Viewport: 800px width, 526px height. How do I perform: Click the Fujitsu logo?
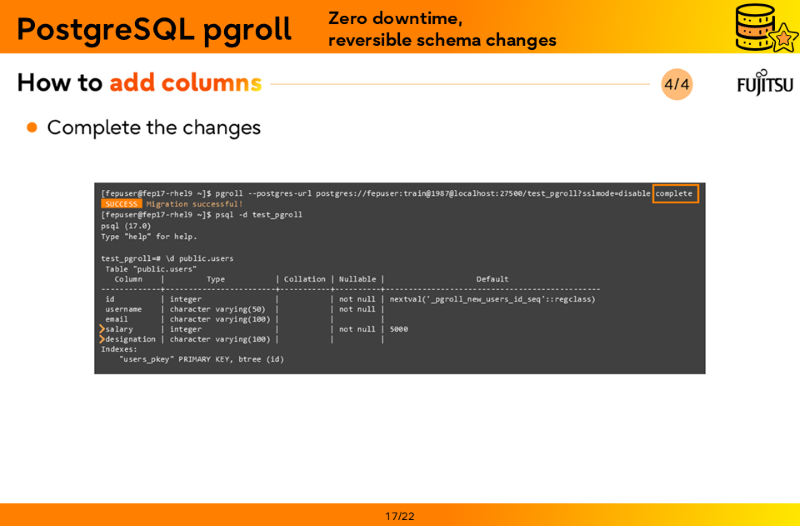pos(765,84)
